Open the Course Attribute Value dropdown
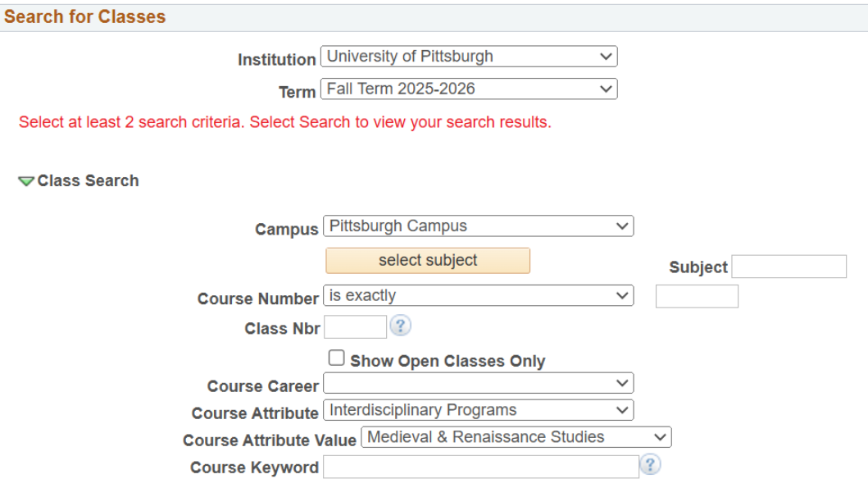This screenshot has width=868, height=488. point(516,437)
